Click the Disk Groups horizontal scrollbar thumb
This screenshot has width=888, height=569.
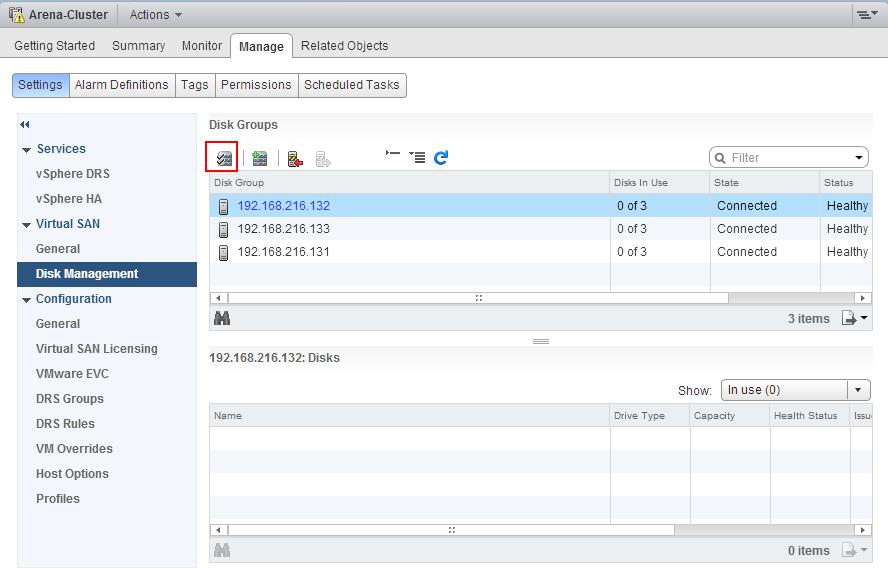coord(479,298)
